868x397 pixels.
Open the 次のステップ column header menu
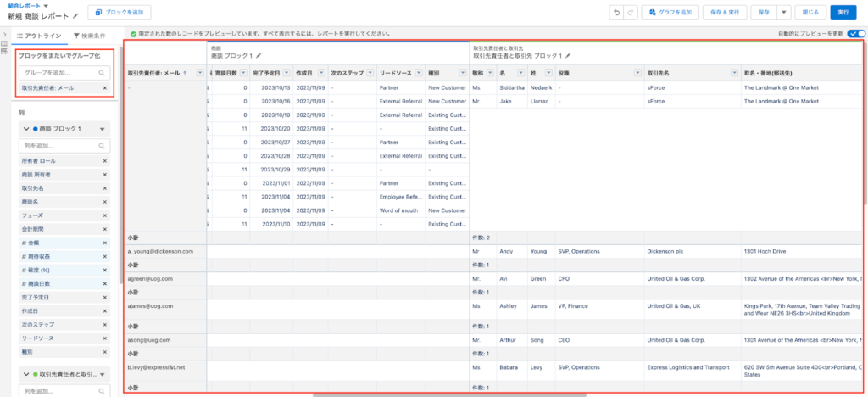pos(370,73)
